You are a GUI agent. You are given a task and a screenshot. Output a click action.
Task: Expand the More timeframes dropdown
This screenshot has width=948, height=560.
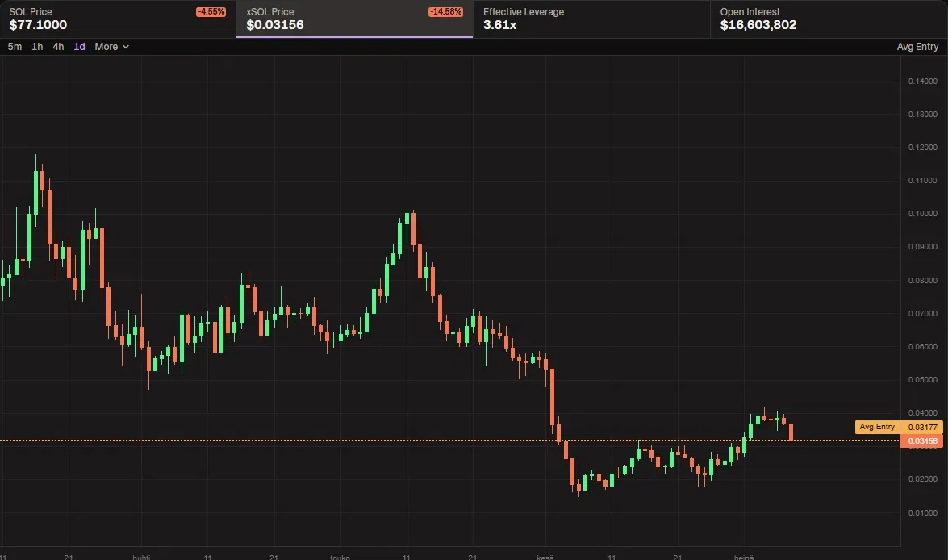tap(112, 47)
